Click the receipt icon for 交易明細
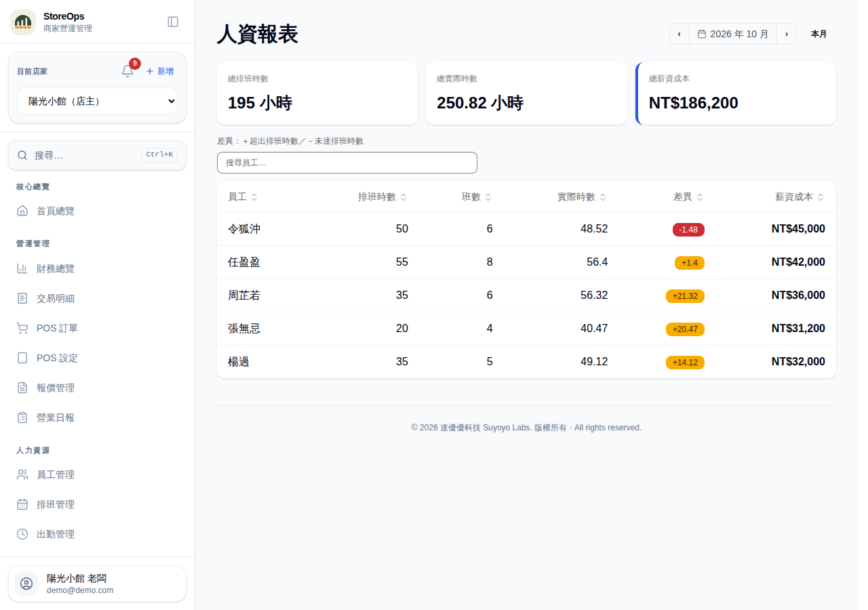 coord(22,298)
